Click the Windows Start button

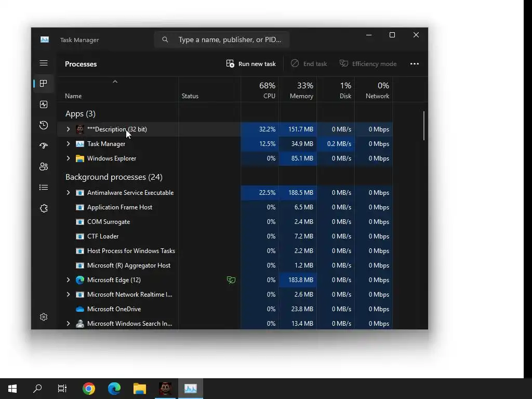tap(12, 389)
